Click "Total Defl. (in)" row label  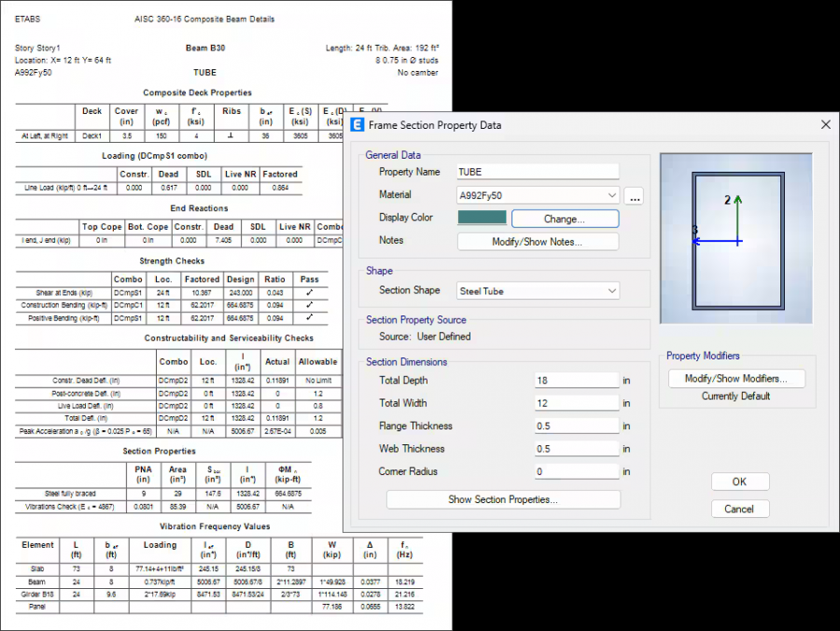tap(86, 418)
